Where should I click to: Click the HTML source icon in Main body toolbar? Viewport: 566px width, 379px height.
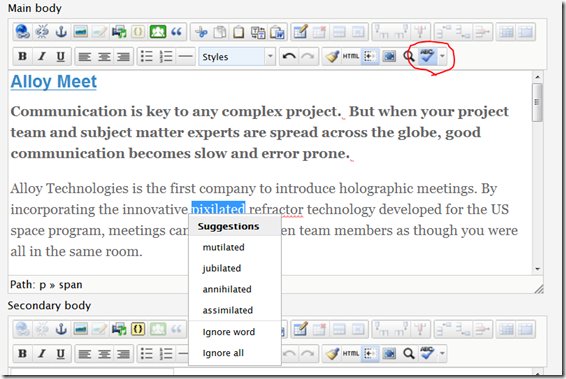click(351, 56)
